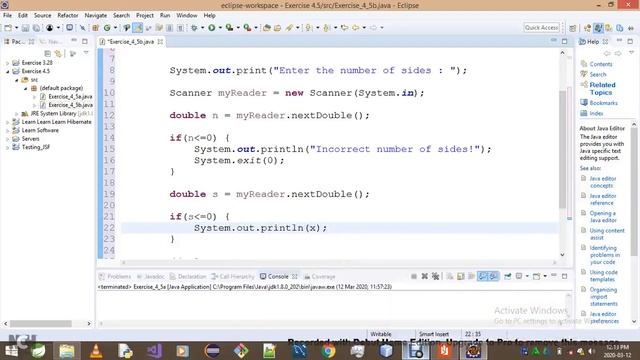Toggle Link with Editor in Package Explorer
The width and height of the screenshot is (640, 360).
(x=58, y=53)
